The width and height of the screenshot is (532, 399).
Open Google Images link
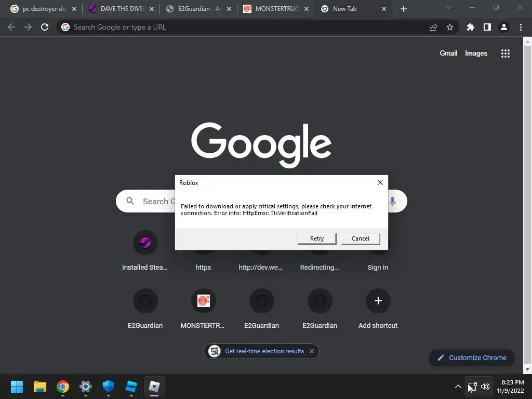click(x=476, y=54)
